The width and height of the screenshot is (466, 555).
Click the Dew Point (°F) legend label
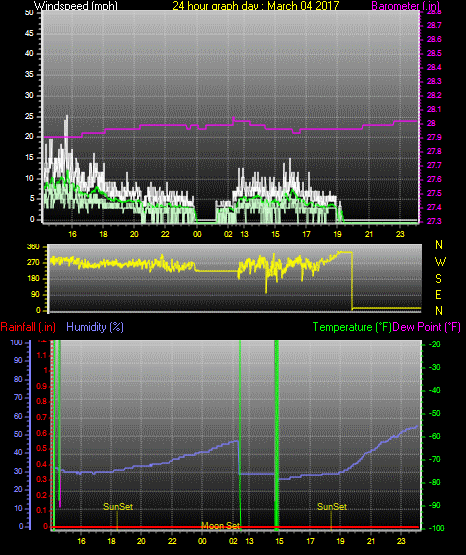(427, 327)
